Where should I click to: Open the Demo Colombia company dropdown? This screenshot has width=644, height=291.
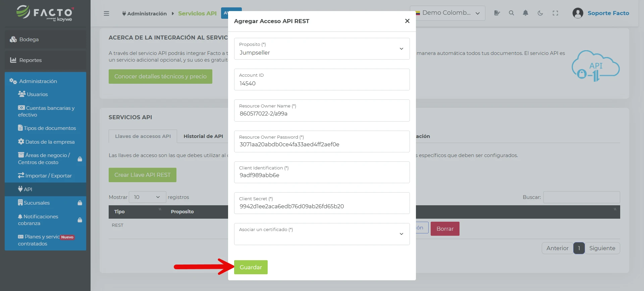click(447, 13)
